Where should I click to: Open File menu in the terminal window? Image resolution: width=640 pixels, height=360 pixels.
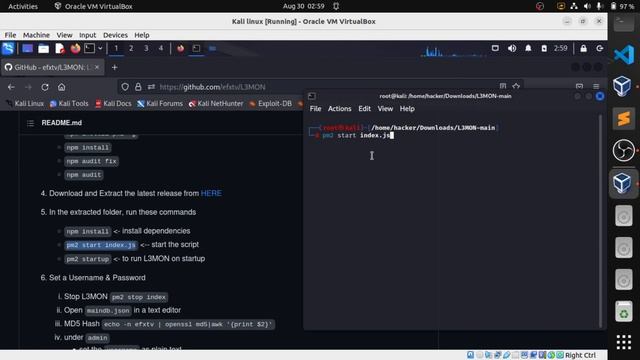[316, 109]
